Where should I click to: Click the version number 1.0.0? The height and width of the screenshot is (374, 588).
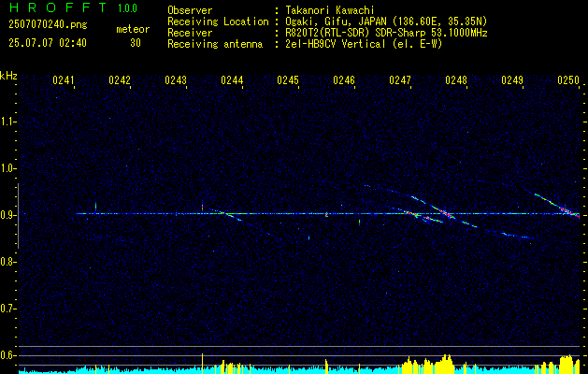point(127,8)
